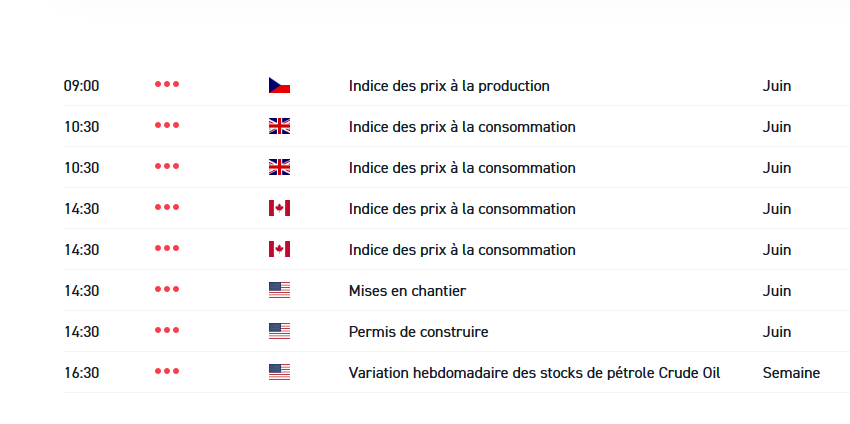The width and height of the screenshot is (850, 424).
Task: Click the US flag beside Mises en chantier
Action: click(279, 291)
